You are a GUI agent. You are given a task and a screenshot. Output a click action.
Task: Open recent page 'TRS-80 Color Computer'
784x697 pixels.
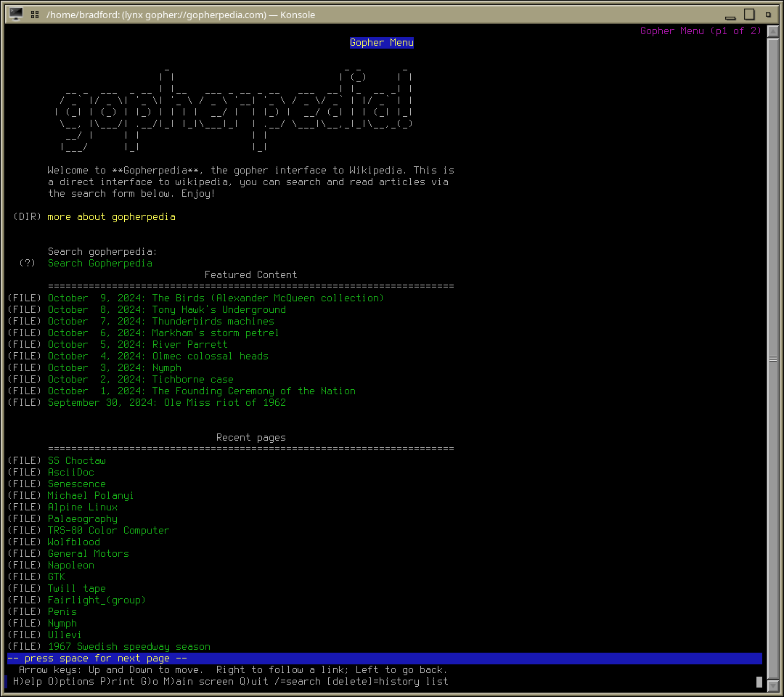coord(108,530)
